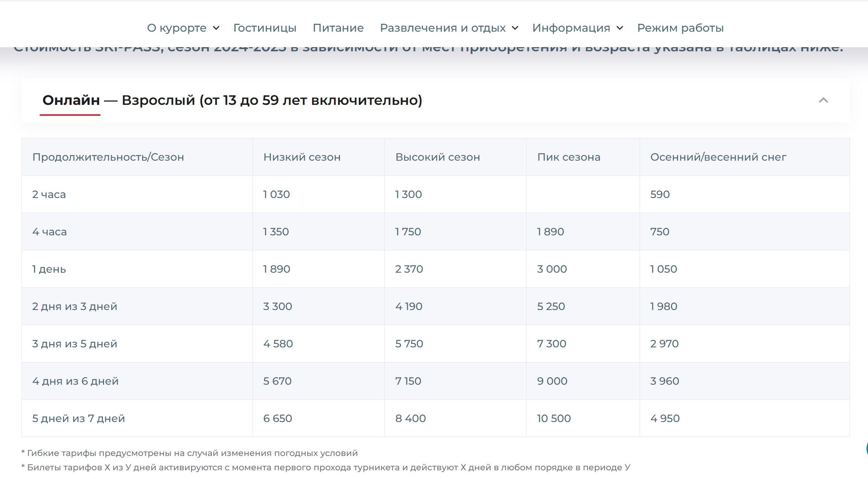Viewport: 868px width, 479px height.
Task: Click the 'Гибкие тарифы' footnote text
Action: 190,453
